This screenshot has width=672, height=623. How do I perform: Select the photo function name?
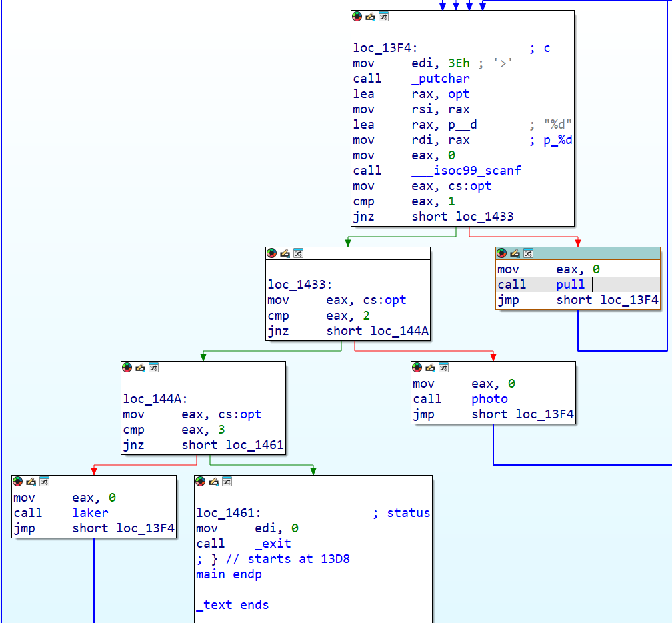click(489, 399)
